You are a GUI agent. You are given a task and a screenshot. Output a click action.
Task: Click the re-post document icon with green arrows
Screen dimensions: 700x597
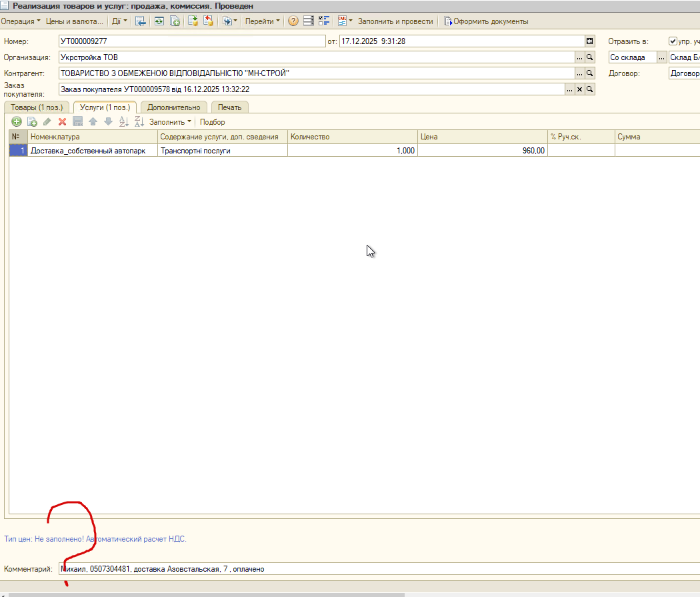(159, 21)
